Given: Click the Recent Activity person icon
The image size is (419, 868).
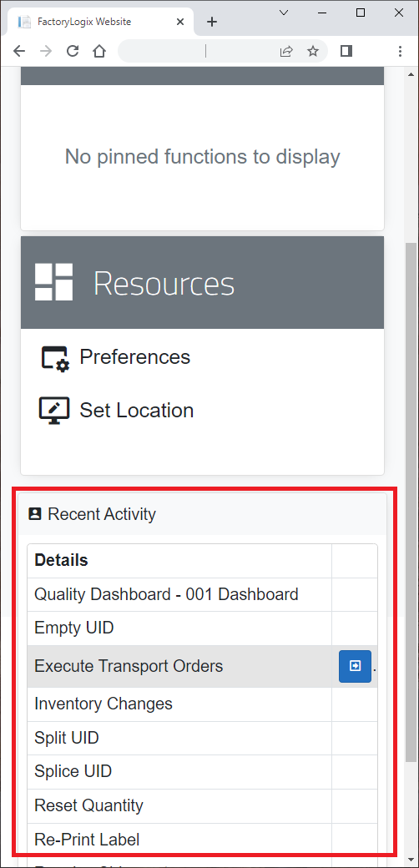Looking at the screenshot, I should (35, 514).
